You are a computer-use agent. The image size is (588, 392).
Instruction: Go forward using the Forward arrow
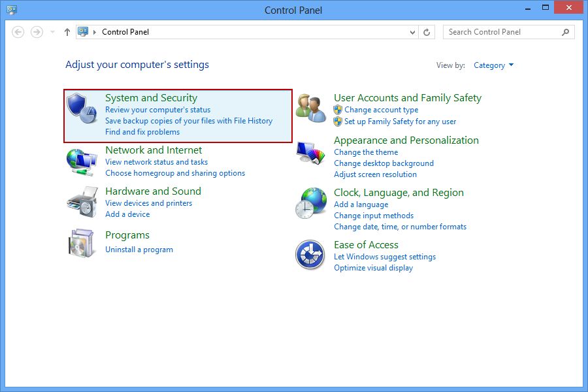(37, 32)
